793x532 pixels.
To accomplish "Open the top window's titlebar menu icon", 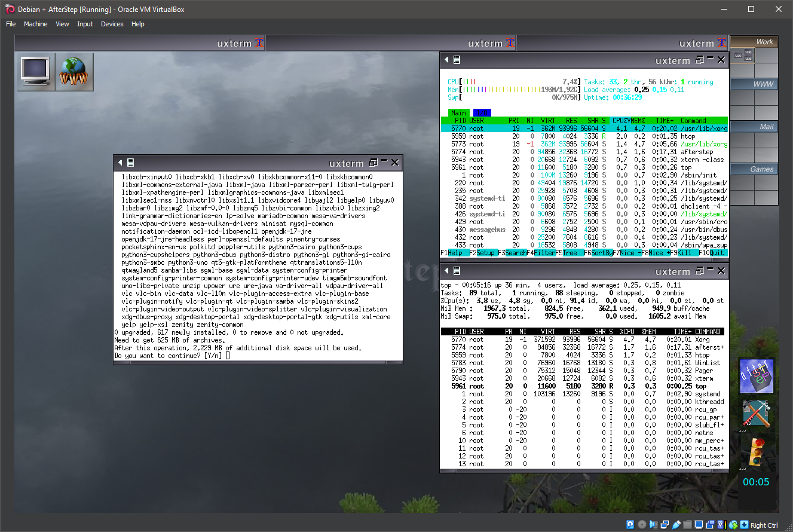I will [457, 271].
